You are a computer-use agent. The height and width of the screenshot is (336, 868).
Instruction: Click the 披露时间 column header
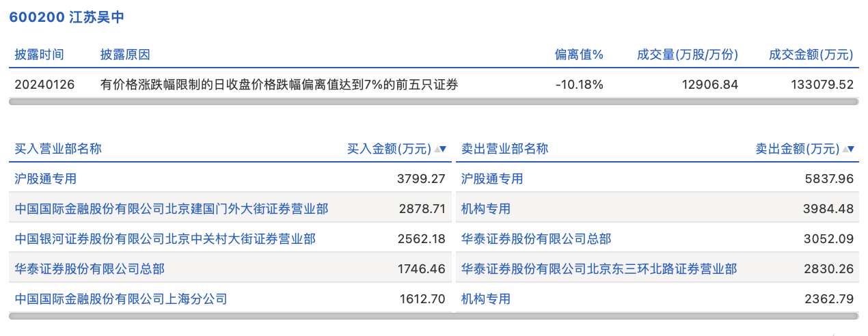coord(39,55)
